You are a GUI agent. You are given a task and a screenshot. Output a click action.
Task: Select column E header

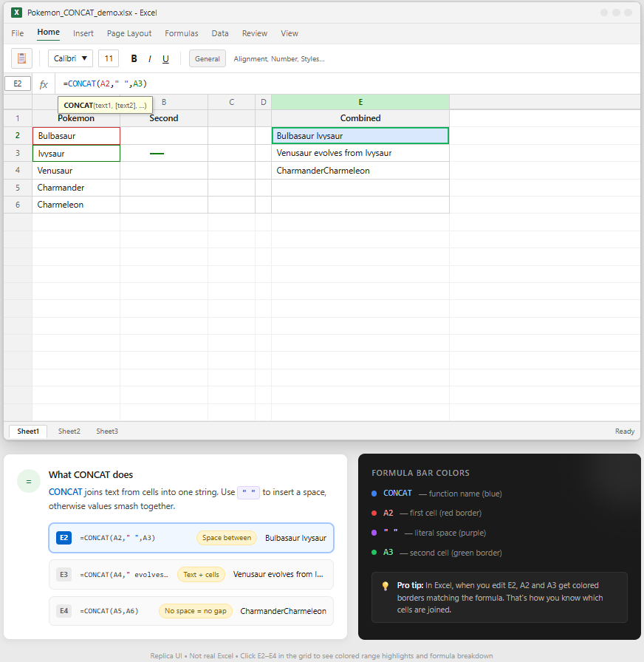click(x=360, y=102)
